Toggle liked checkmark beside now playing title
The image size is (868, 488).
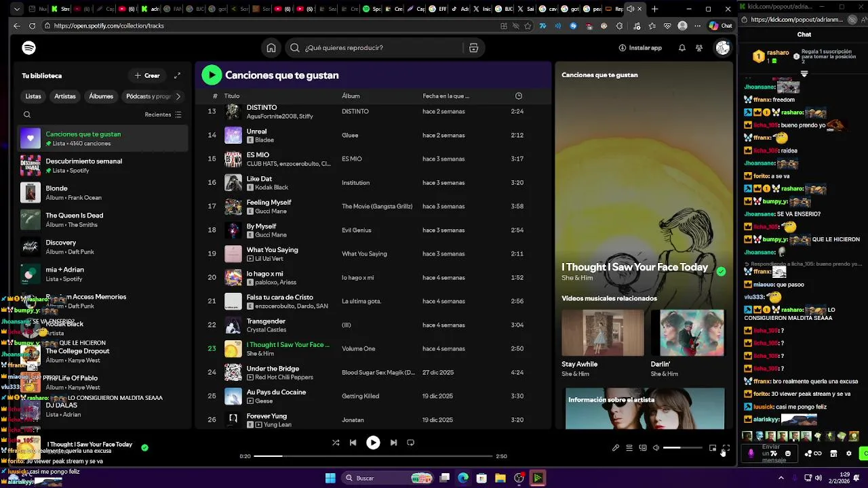coord(144,447)
